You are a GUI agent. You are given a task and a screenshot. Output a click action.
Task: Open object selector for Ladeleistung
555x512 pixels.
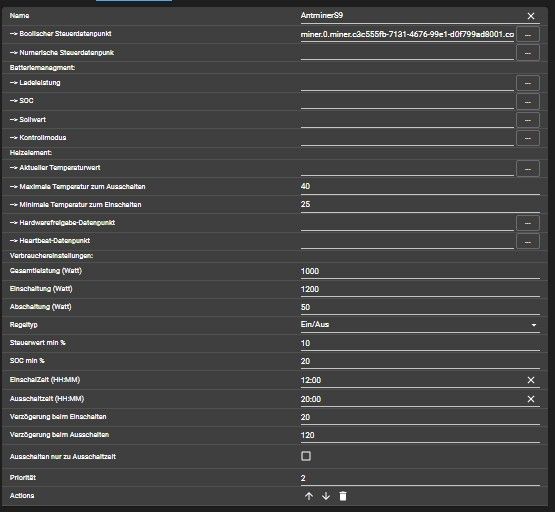point(528,83)
